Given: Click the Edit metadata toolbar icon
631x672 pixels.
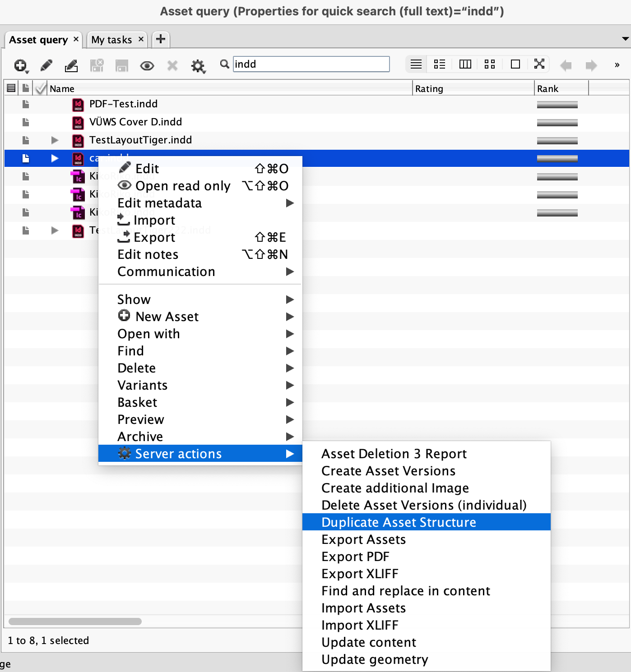Looking at the screenshot, I should pos(71,66).
